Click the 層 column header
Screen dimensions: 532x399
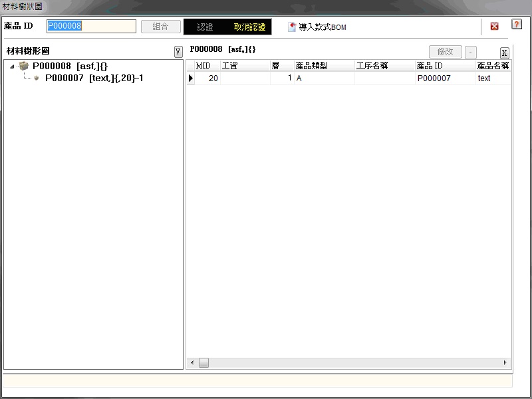tap(282, 65)
